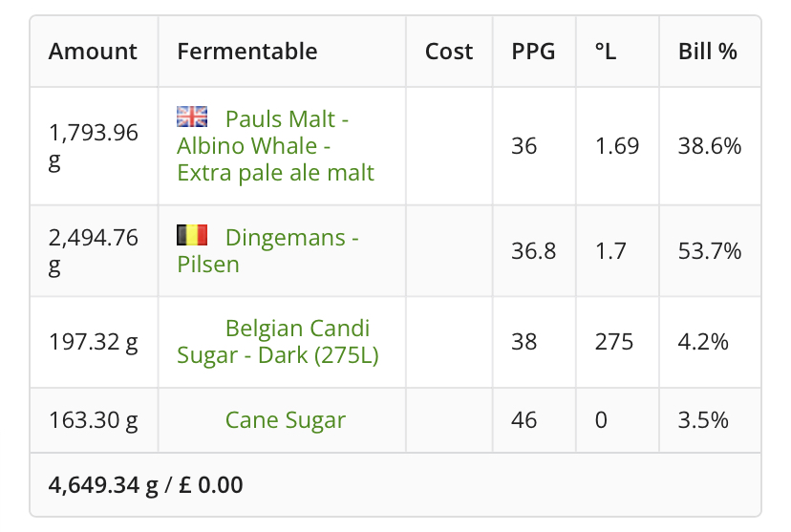Click the UK flag icon
Screen dimensions: 791x532
tap(192, 117)
